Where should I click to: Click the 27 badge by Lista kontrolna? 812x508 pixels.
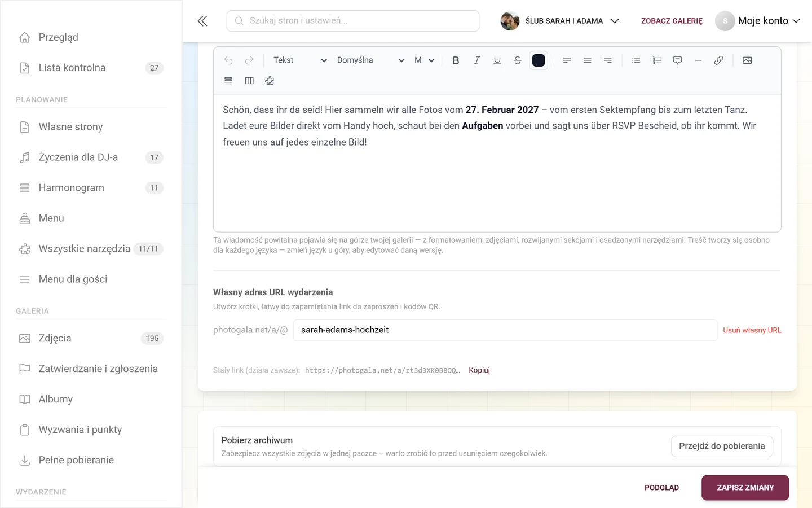[154, 68]
